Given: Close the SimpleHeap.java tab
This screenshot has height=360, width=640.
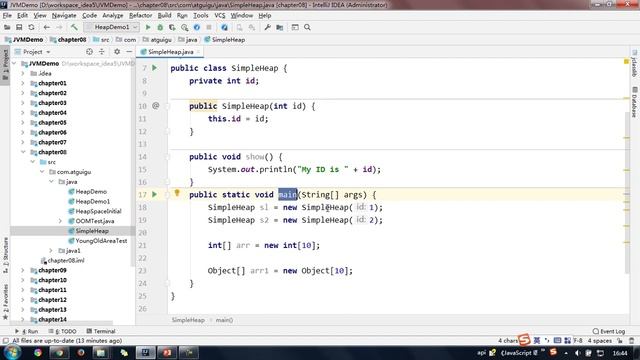Looking at the screenshot, I should [198, 52].
